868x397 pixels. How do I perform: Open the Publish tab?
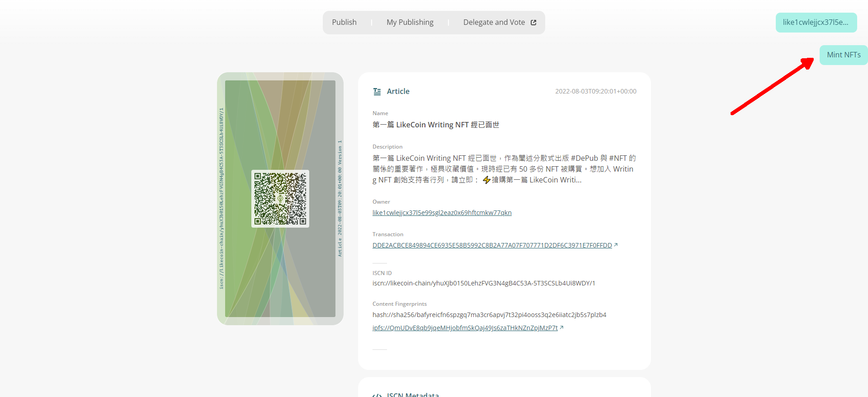pos(344,22)
